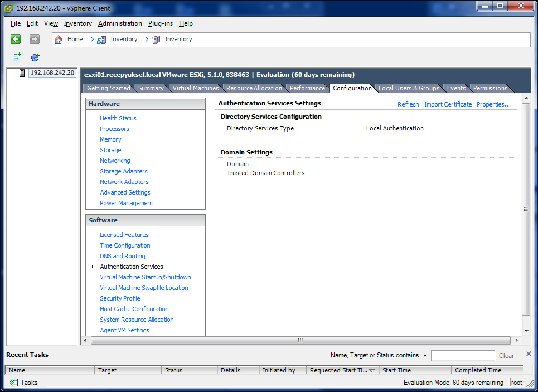Screen dimensions: 538x392
Task: Open Agent VM Settings
Action: 124,330
